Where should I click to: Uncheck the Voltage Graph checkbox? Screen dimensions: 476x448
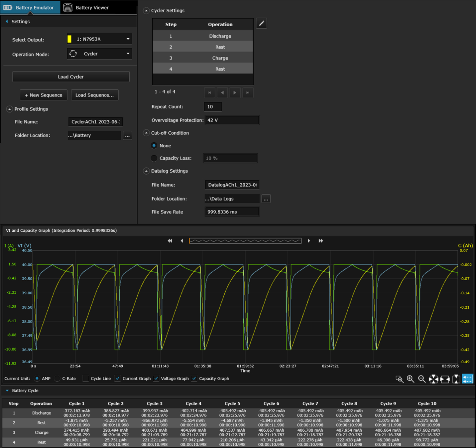[x=156, y=378]
